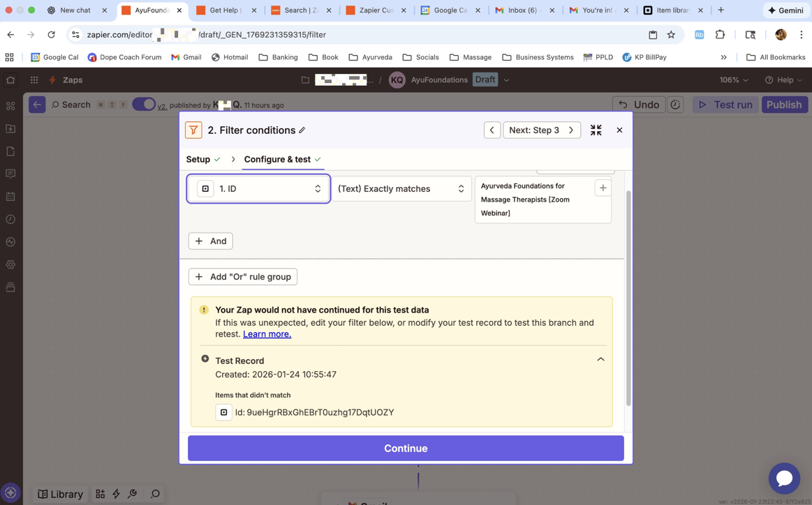
Task: Expand the 106% zoom level dropdown
Action: pos(733,80)
